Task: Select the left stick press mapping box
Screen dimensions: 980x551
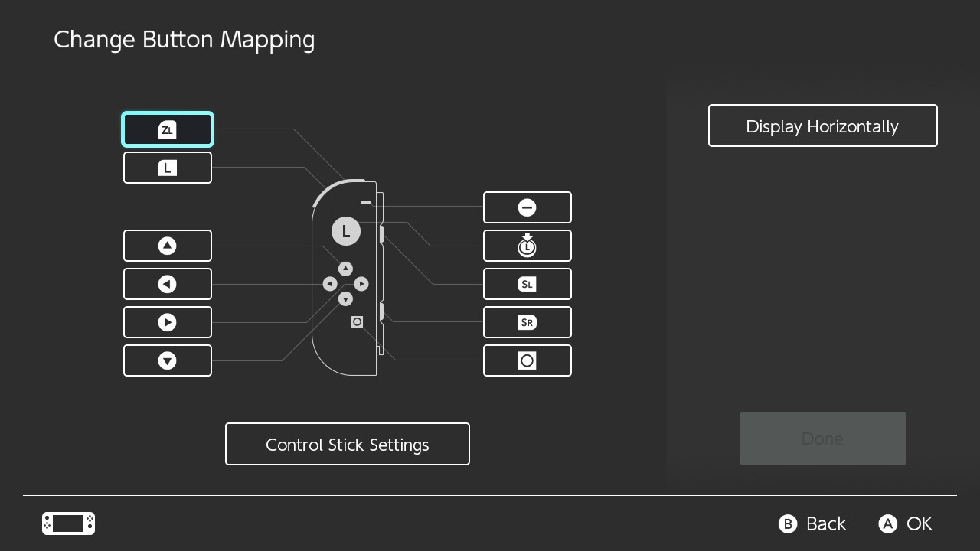Action: pyautogui.click(x=527, y=246)
